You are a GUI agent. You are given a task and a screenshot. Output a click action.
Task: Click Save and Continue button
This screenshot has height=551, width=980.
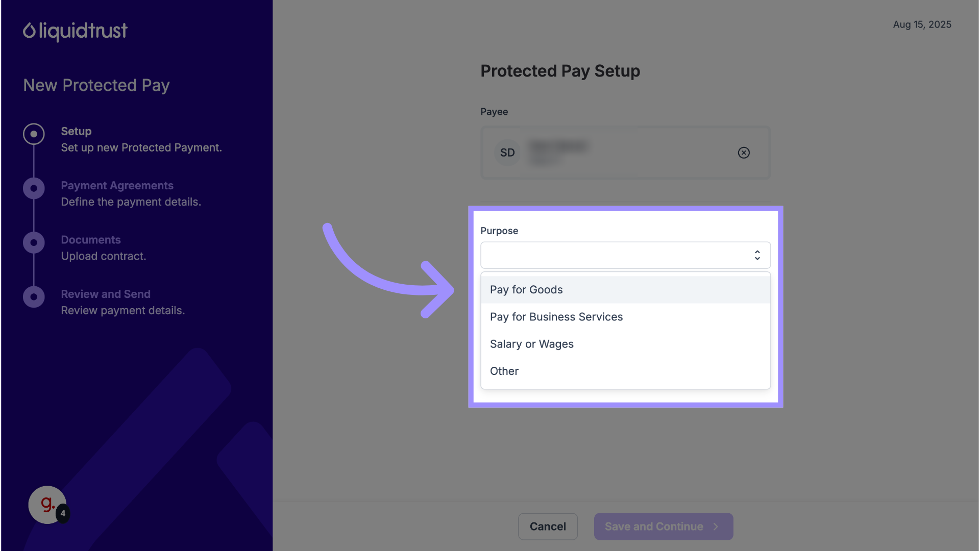[663, 527]
